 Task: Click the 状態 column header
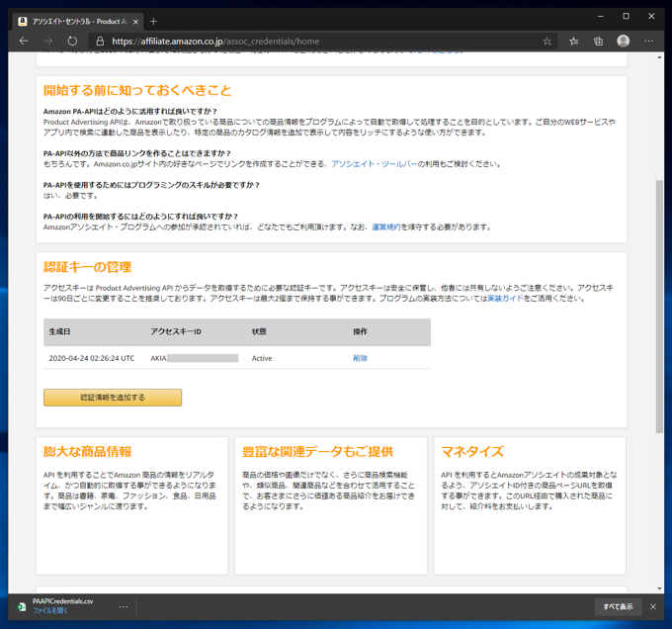[259, 331]
